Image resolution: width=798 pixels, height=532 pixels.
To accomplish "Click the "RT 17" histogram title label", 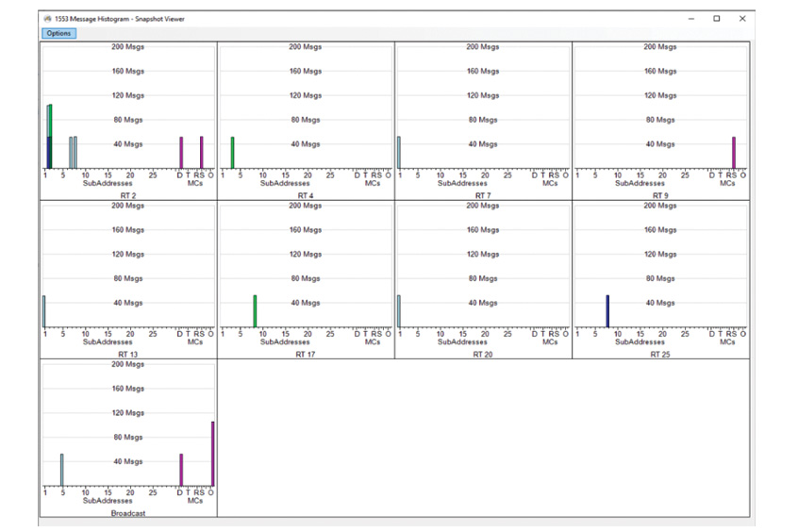I will (x=306, y=354).
